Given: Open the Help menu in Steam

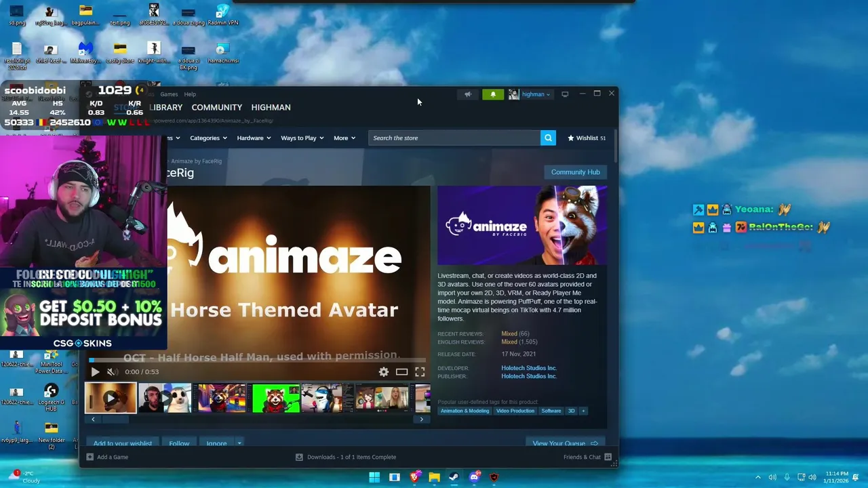Looking at the screenshot, I should (190, 94).
